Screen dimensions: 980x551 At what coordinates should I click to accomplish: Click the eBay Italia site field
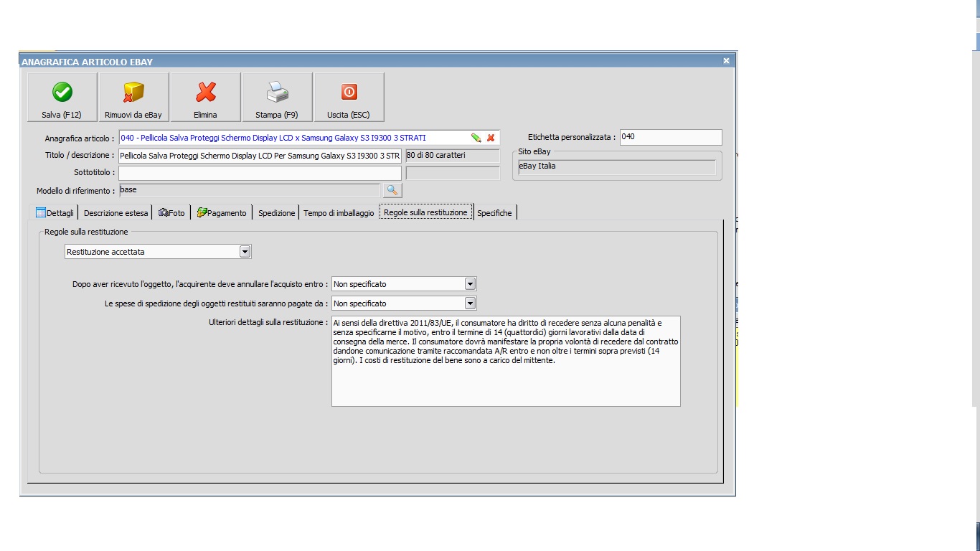617,166
